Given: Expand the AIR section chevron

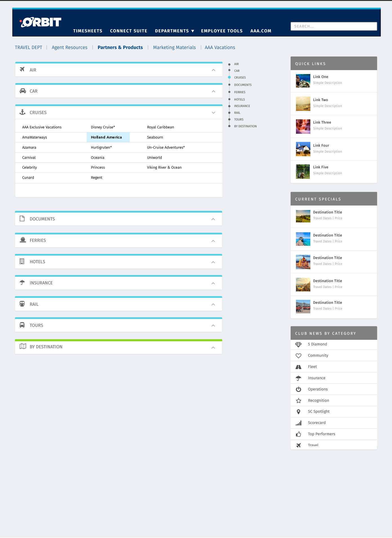Looking at the screenshot, I should 213,70.
